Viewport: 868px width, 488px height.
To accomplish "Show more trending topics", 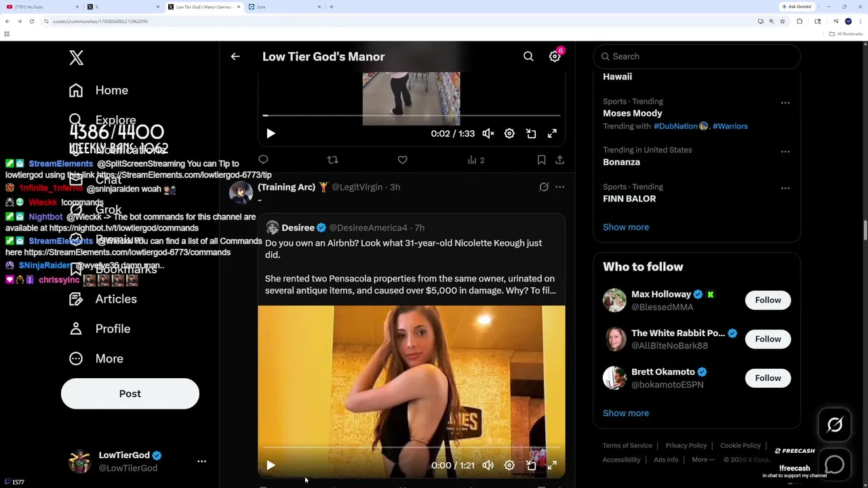I will 626,227.
